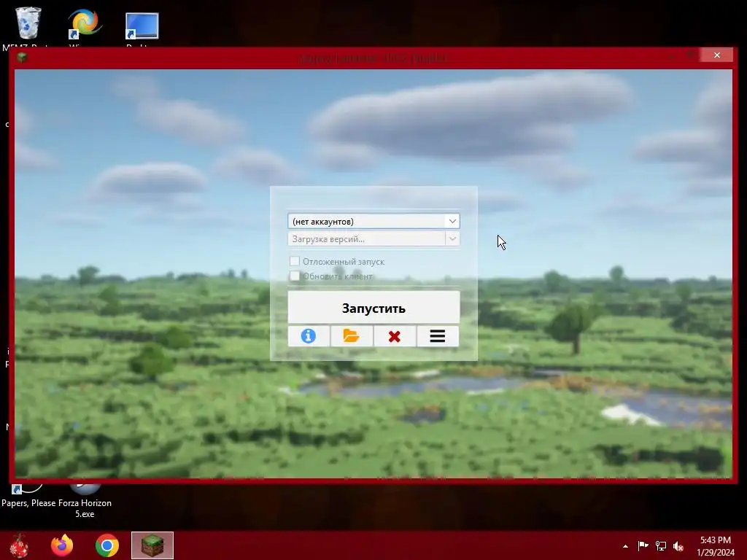Open the Edge shortcut on the desktop
Viewport: 747px width, 560px height.
85,23
